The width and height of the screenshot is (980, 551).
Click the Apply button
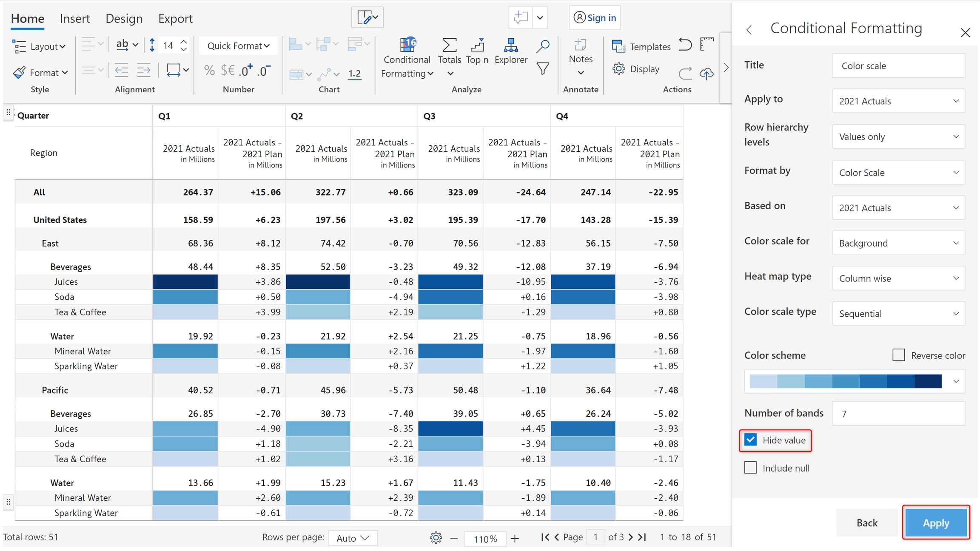point(936,523)
